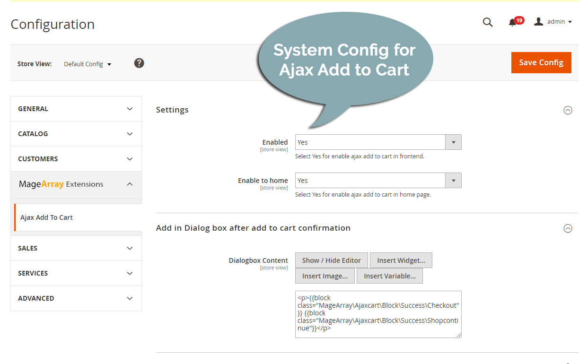Screen dimensions: 588x364
Task: Collapse the dialog box confirmation section chevron
Action: click(568, 228)
